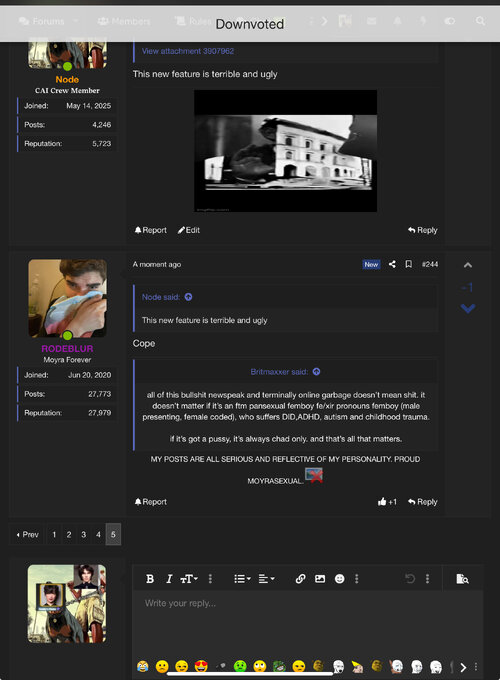Open the text size dropdown
The height and width of the screenshot is (680, 500).
[189, 579]
